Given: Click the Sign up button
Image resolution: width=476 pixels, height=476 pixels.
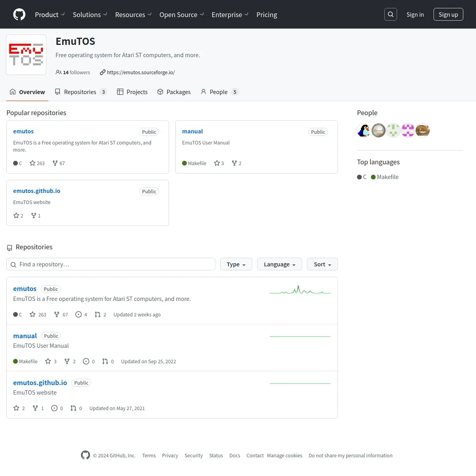Looking at the screenshot, I should (448, 14).
